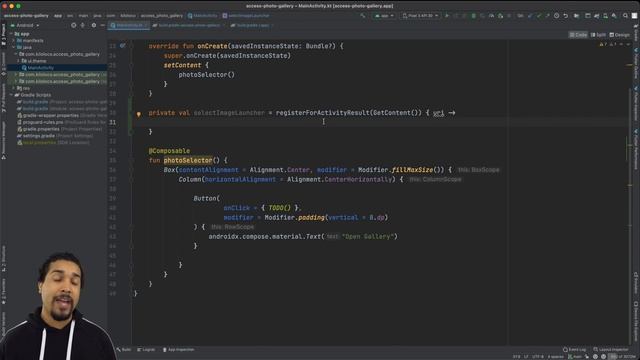
Task: Click the Git update project arrow icon
Action: (530, 16)
